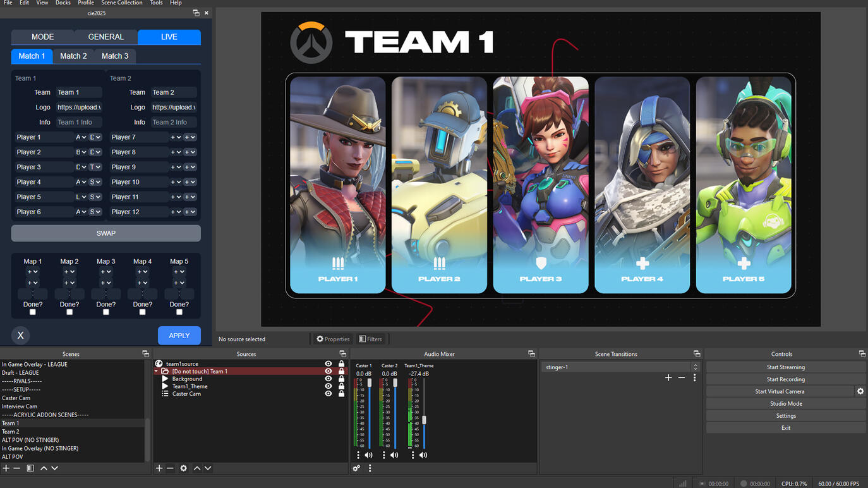Add a scene transition with plus icon
Viewport: 868px width, 488px height.
pos(668,377)
